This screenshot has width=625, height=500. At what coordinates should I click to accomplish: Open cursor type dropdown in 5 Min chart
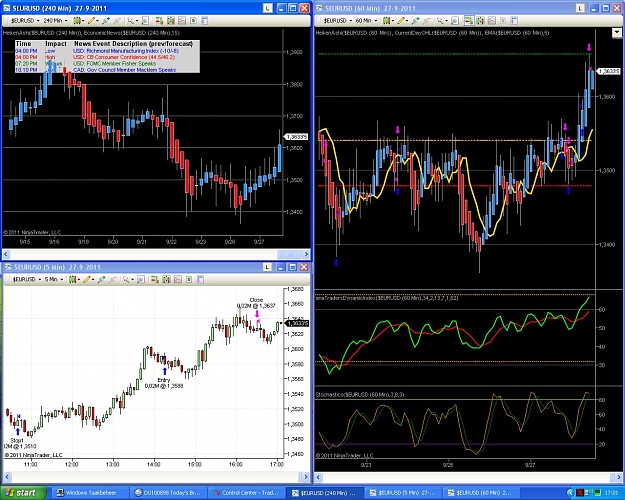[x=128, y=279]
